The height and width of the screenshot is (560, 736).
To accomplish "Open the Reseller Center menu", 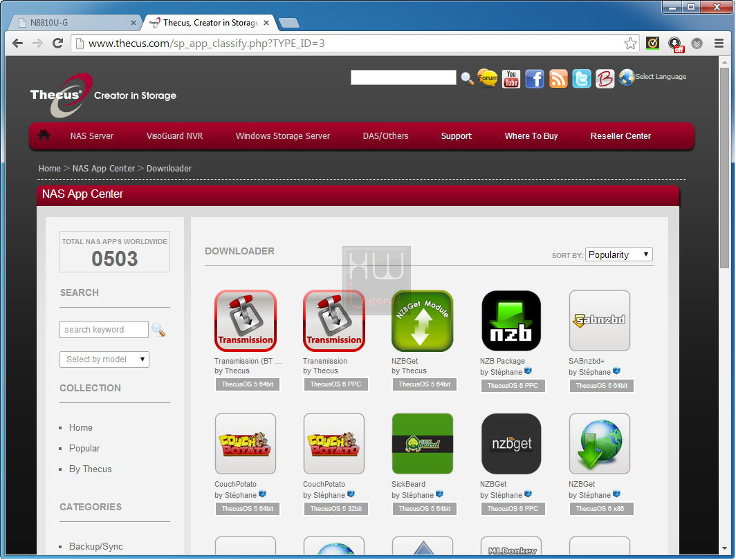I will coord(620,136).
